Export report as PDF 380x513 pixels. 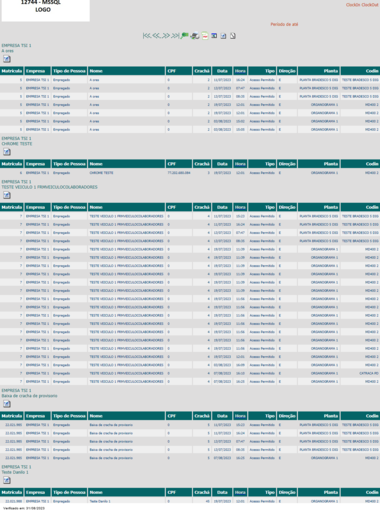pyautogui.click(x=205, y=36)
